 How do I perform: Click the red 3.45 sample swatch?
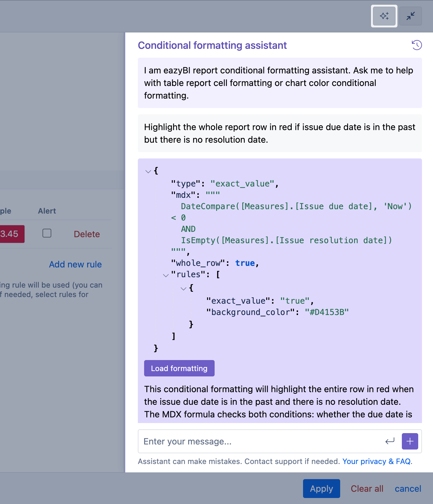tap(11, 234)
